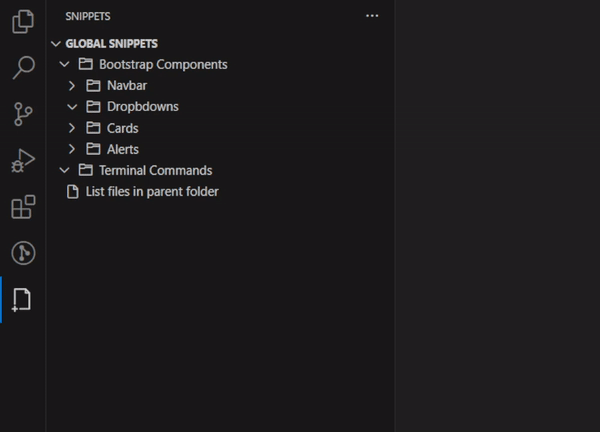Select the Snippets activity bar icon
600x432 pixels.
point(21,300)
